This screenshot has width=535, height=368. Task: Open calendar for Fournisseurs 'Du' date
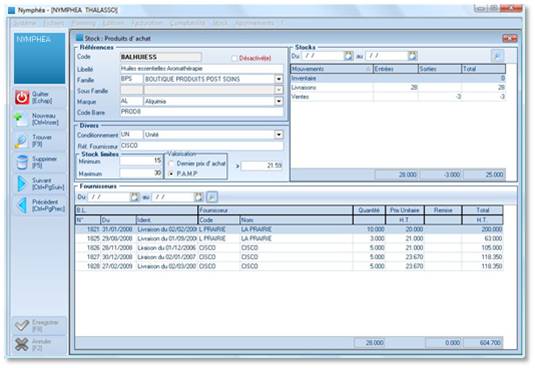pos(134,197)
